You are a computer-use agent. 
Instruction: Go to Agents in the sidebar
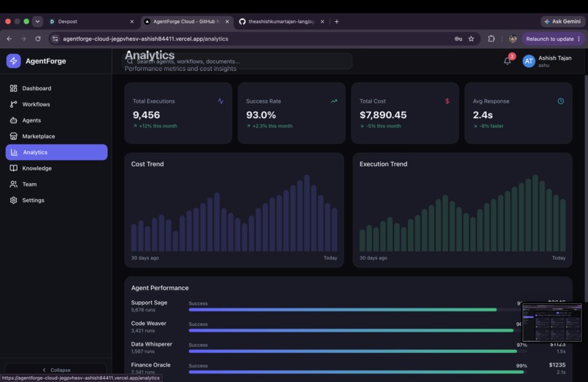point(56,120)
